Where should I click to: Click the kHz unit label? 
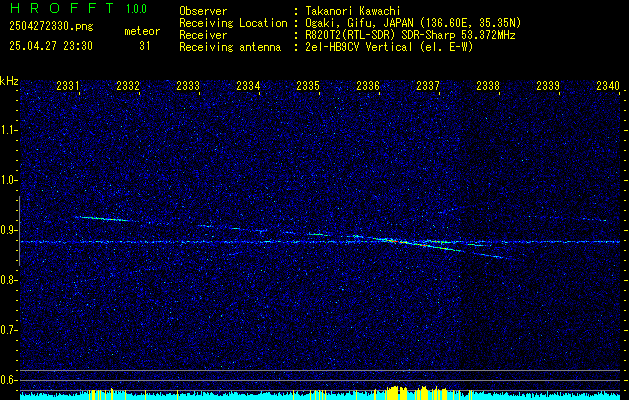[9, 81]
